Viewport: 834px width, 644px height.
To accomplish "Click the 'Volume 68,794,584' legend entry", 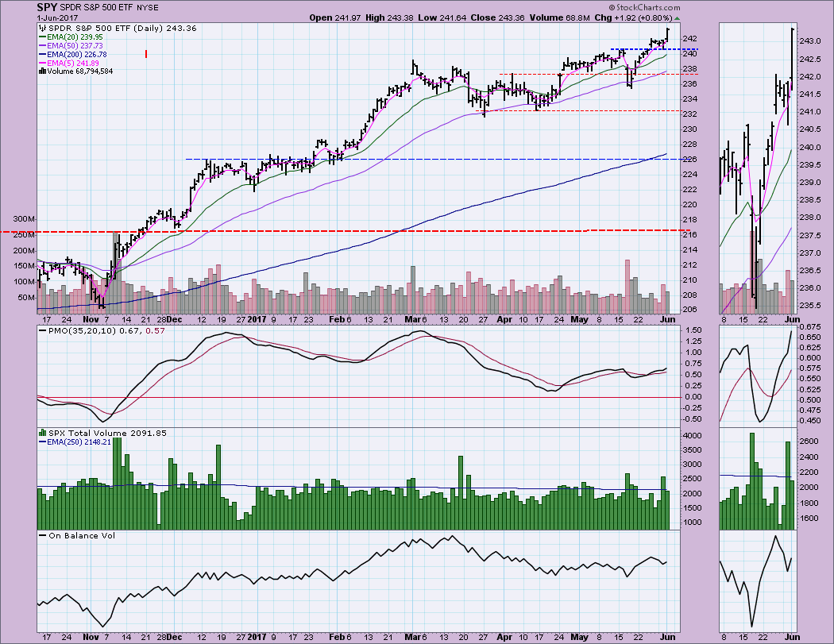I will point(79,71).
